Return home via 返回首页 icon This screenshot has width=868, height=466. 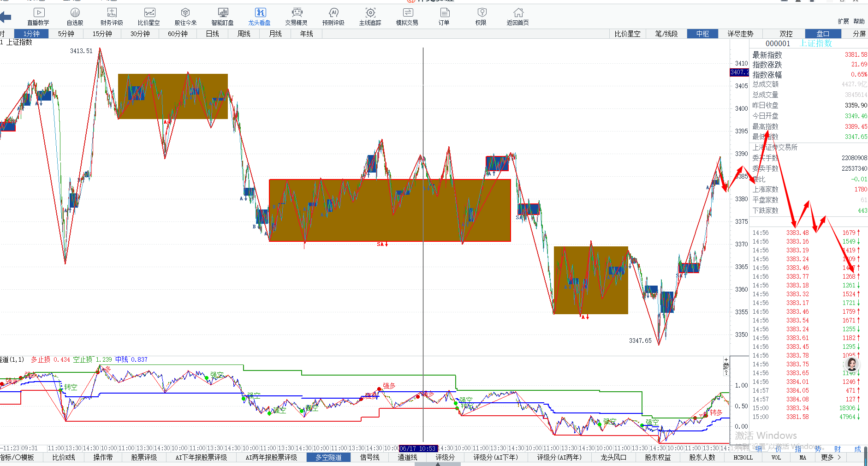[517, 16]
